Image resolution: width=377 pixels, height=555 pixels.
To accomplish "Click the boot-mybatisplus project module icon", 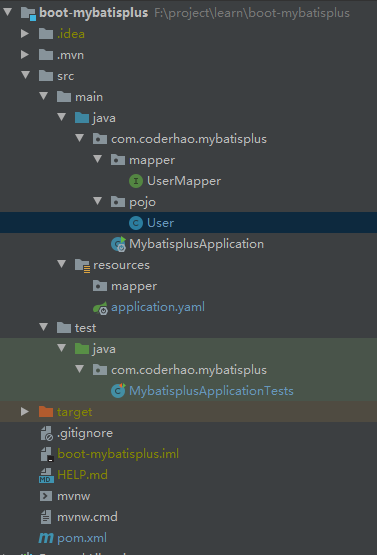I will pos(28,13).
